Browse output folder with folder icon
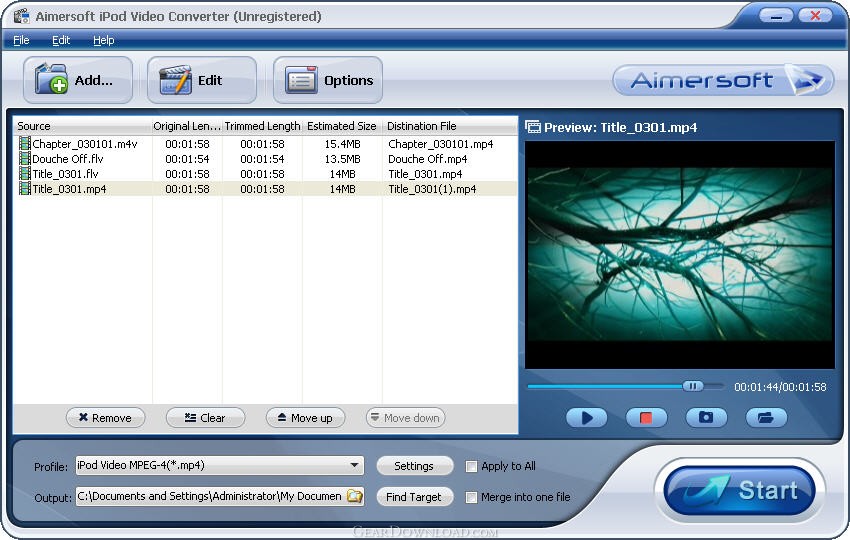850x540 pixels. tap(355, 496)
